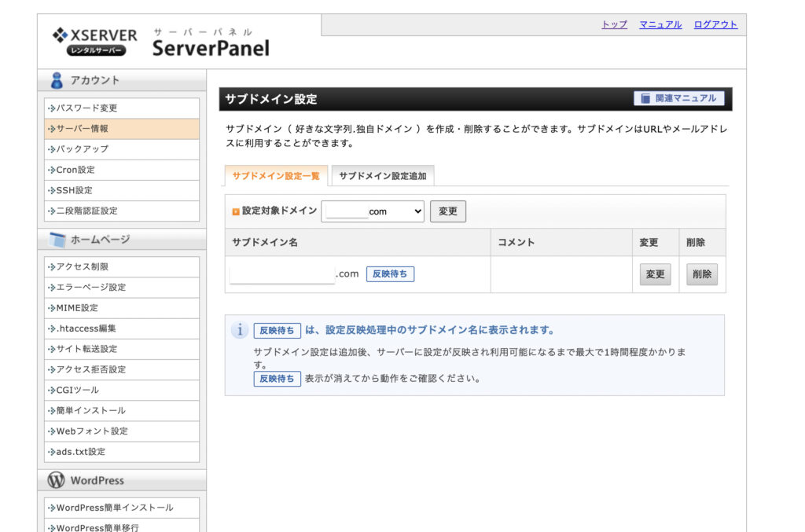The width and height of the screenshot is (805, 532).
Task: Delete the subdomain with 削除 button
Action: [702, 274]
